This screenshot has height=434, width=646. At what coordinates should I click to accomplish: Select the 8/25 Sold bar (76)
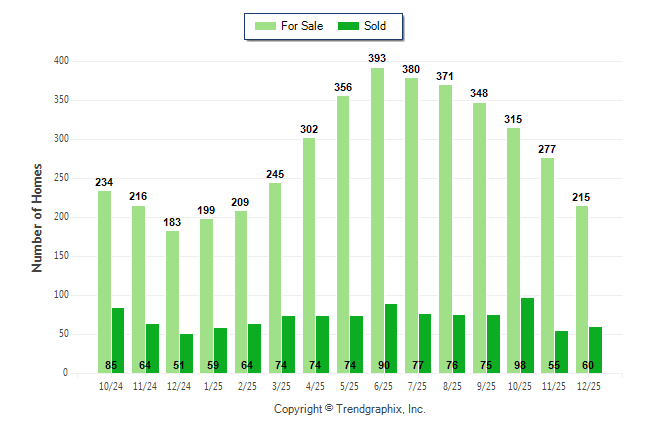pyautogui.click(x=459, y=344)
